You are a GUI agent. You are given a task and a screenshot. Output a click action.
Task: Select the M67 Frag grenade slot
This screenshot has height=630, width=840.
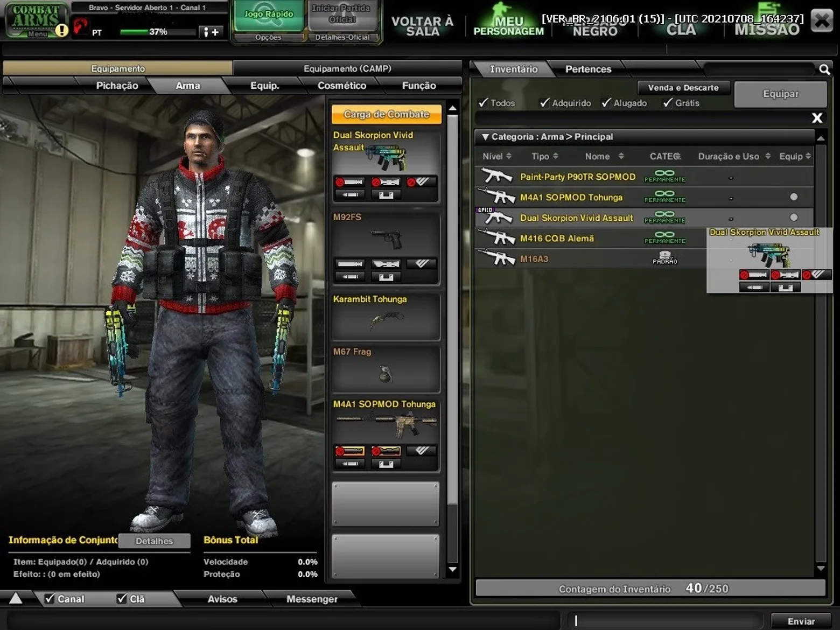(x=386, y=369)
